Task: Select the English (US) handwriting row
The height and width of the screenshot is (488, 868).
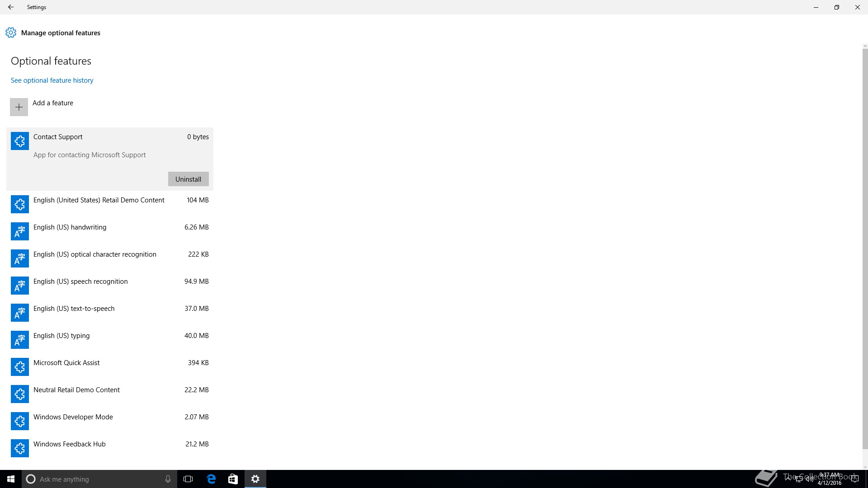Action: point(110,231)
